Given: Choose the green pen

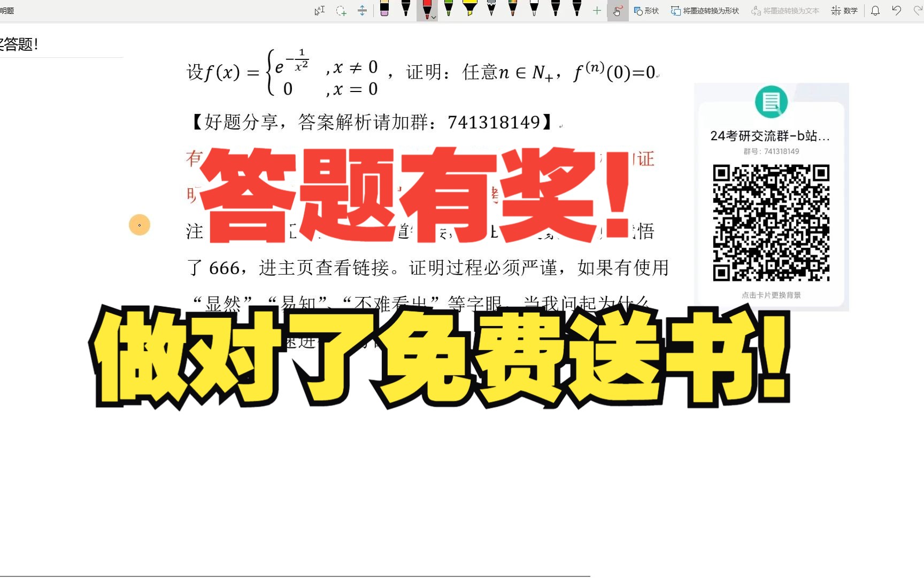Looking at the screenshot, I should pyautogui.click(x=449, y=9).
